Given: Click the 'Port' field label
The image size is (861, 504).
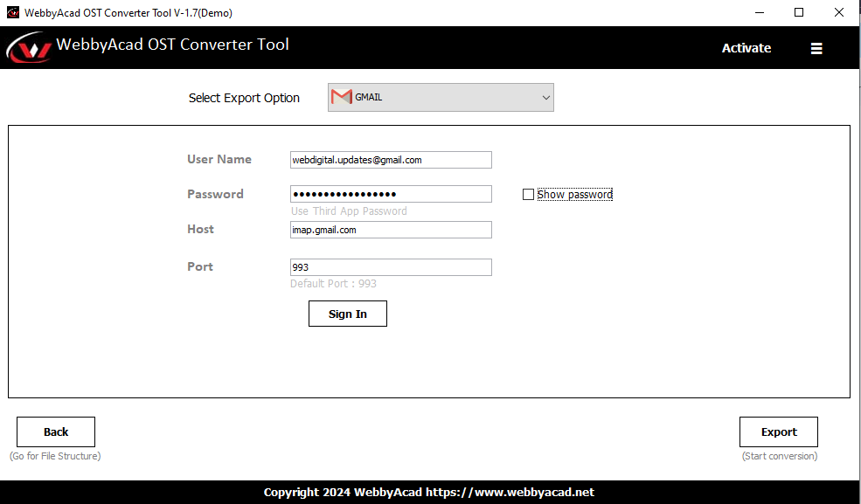Looking at the screenshot, I should [200, 266].
